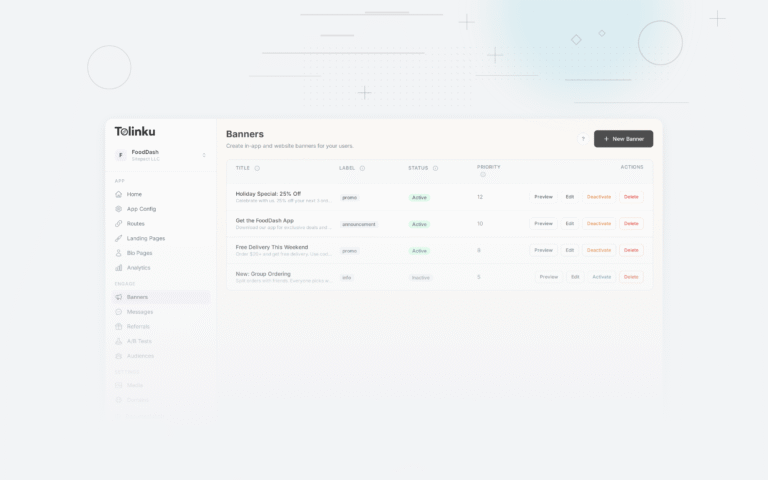Screen dimensions: 768x480
Task: Click info icon beside STATUS column header
Action: tap(435, 168)
